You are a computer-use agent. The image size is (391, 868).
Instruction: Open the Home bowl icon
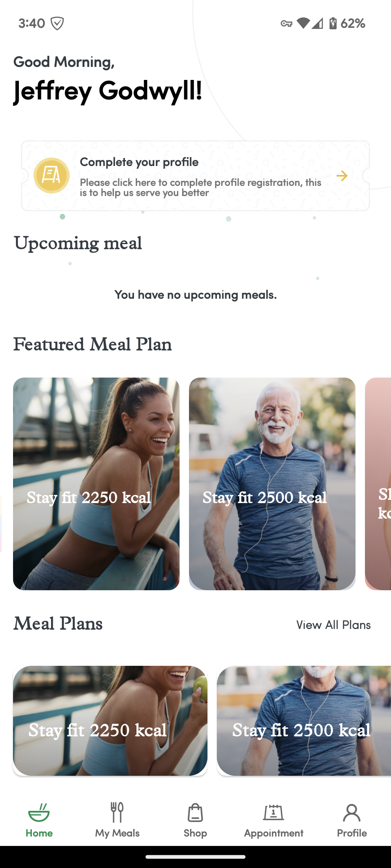coord(39,812)
